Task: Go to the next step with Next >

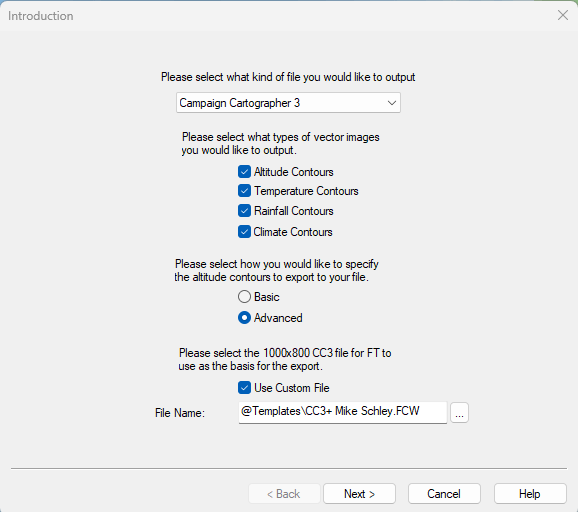Action: pyautogui.click(x=359, y=494)
